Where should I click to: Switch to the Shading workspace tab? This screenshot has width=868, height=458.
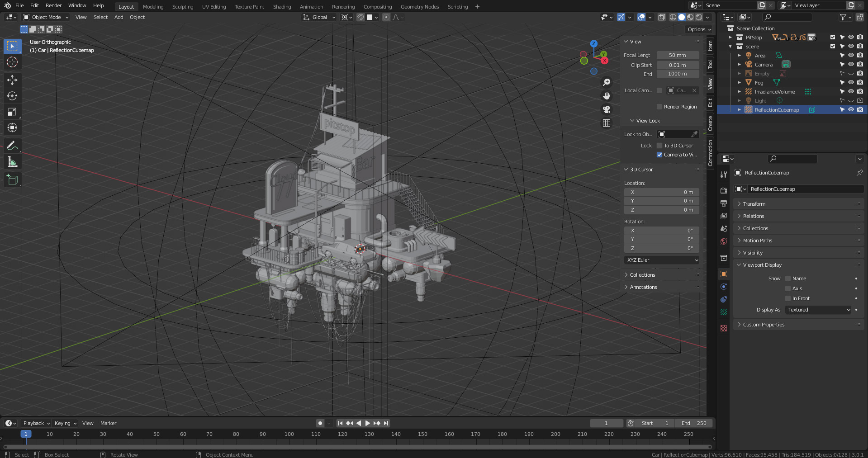pos(282,7)
